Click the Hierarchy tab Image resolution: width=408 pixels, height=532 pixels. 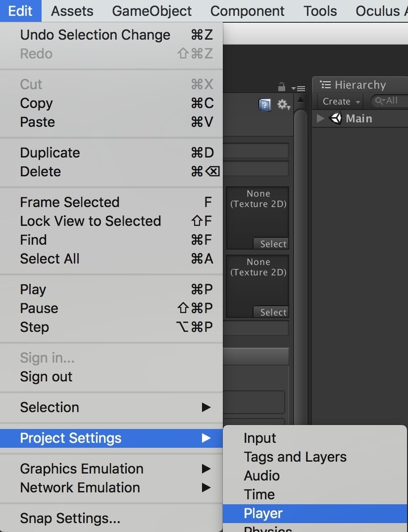(359, 85)
